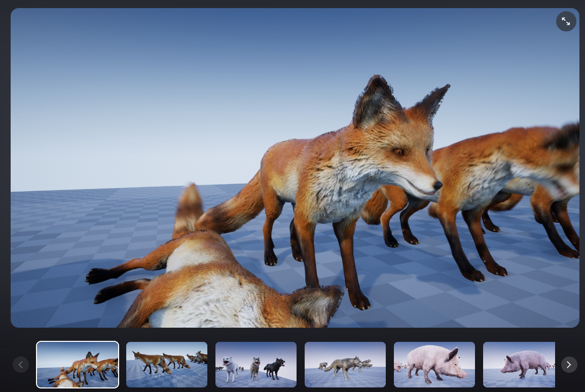Select the thumbnail with white, gray and black wolves
Image resolution: width=585 pixels, height=392 pixels.
pos(256,365)
